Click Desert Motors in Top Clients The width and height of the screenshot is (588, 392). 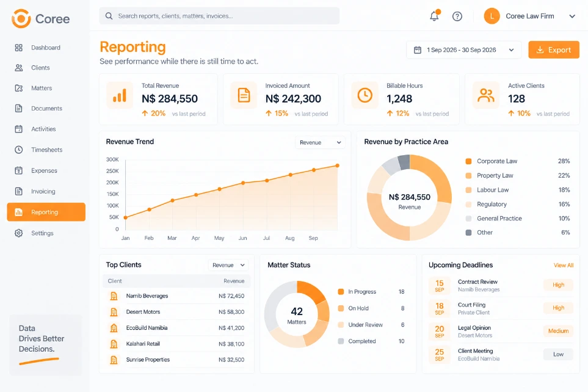pos(143,312)
